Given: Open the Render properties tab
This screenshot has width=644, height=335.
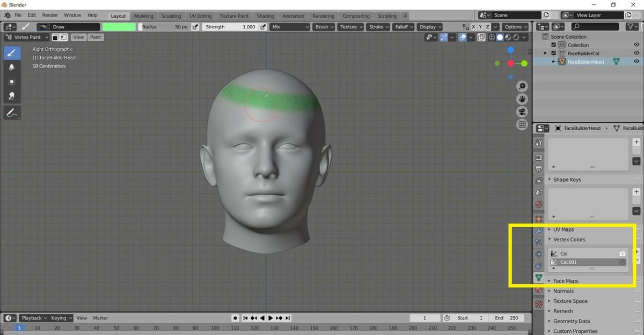Looking at the screenshot, I should pyautogui.click(x=539, y=157).
